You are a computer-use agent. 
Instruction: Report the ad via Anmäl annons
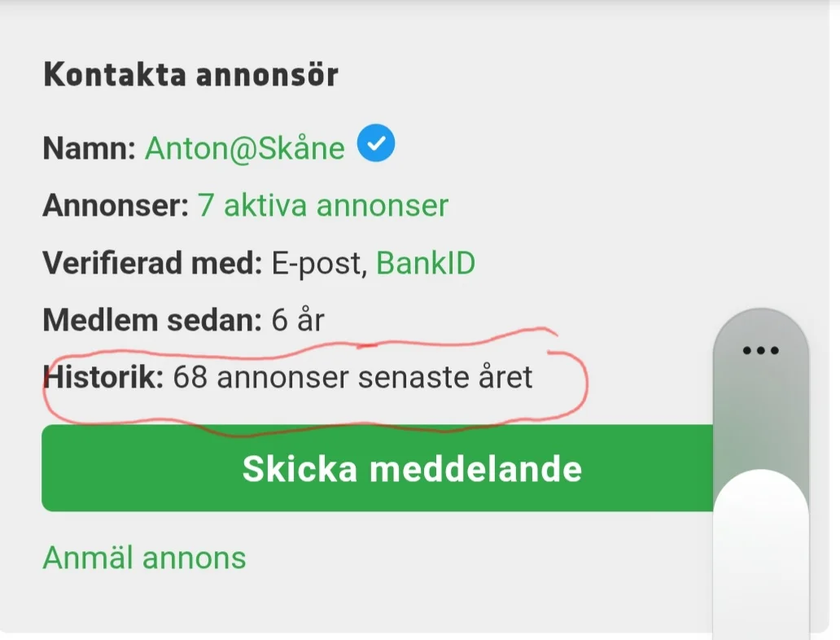point(144,559)
